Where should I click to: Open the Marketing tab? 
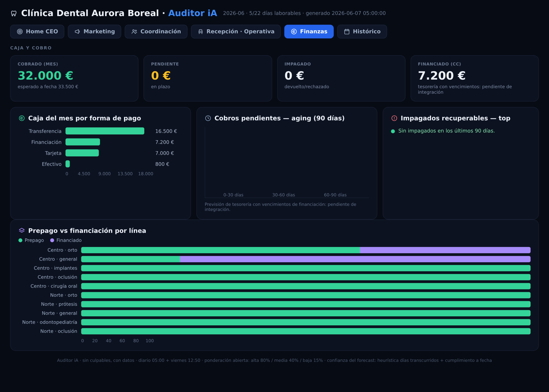pyautogui.click(x=94, y=32)
